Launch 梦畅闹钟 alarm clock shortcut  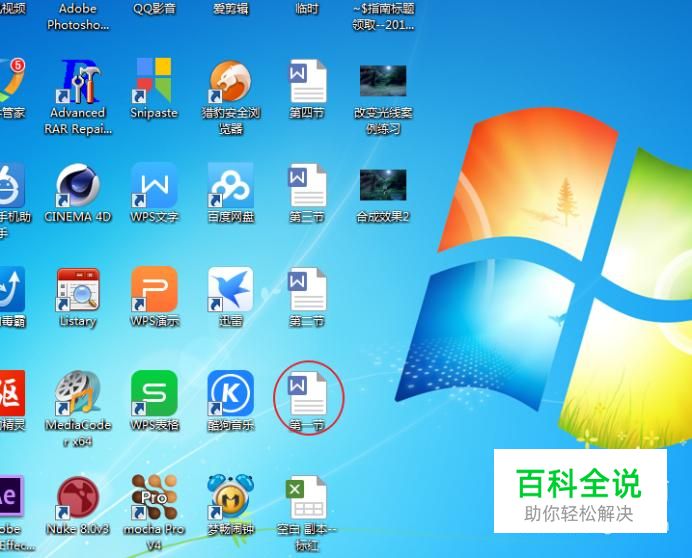pos(230,498)
